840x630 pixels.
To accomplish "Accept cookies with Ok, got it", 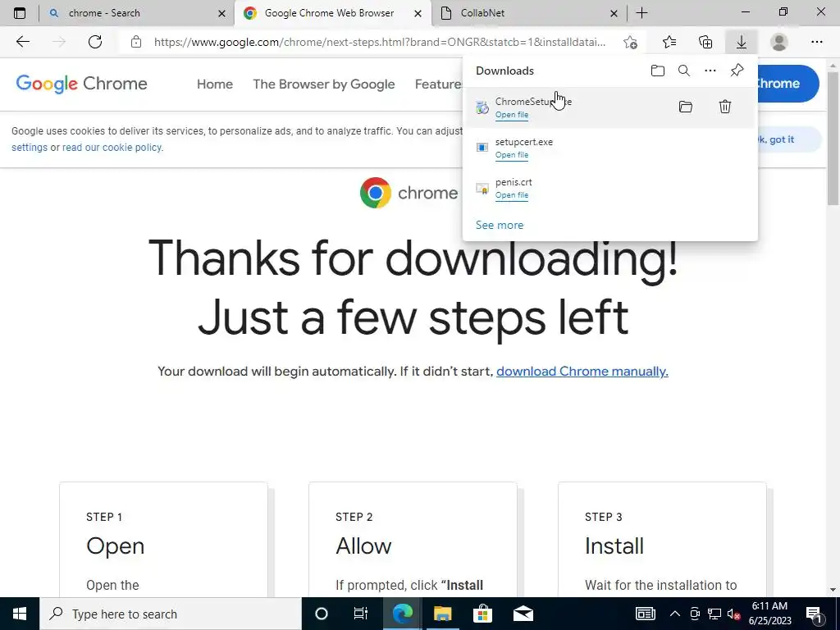I will click(x=789, y=139).
